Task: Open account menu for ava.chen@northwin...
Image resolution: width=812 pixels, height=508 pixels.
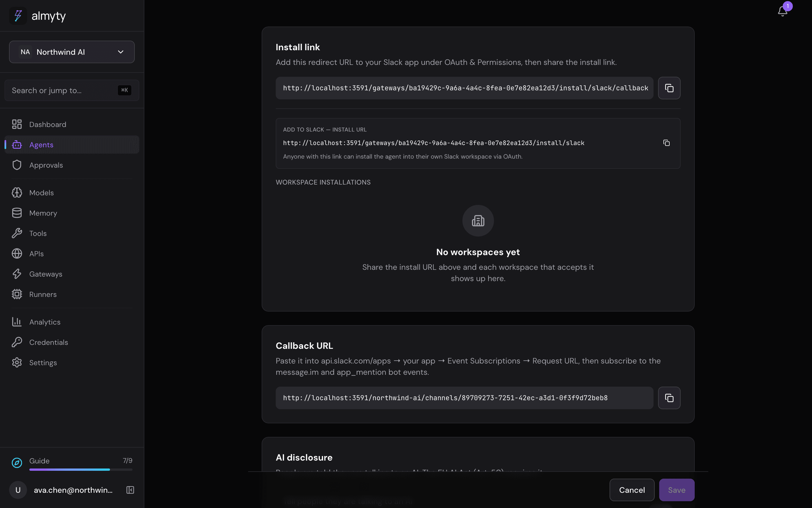Action: tap(73, 490)
